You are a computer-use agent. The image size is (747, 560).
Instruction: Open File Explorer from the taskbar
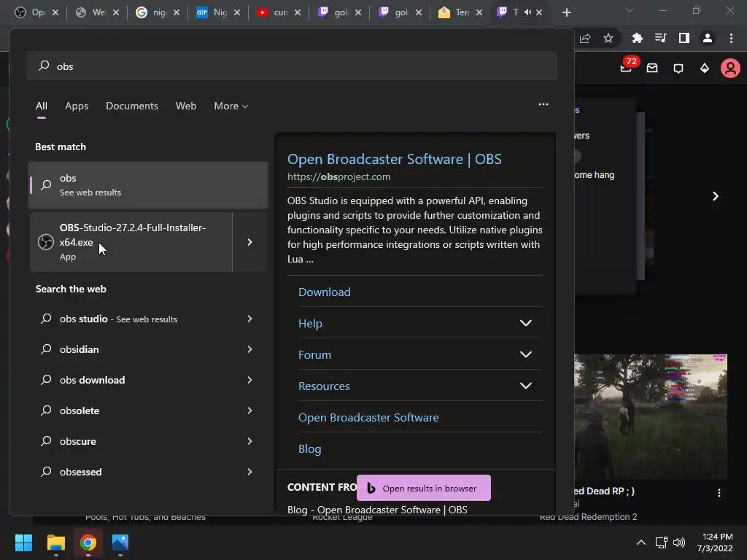55,542
